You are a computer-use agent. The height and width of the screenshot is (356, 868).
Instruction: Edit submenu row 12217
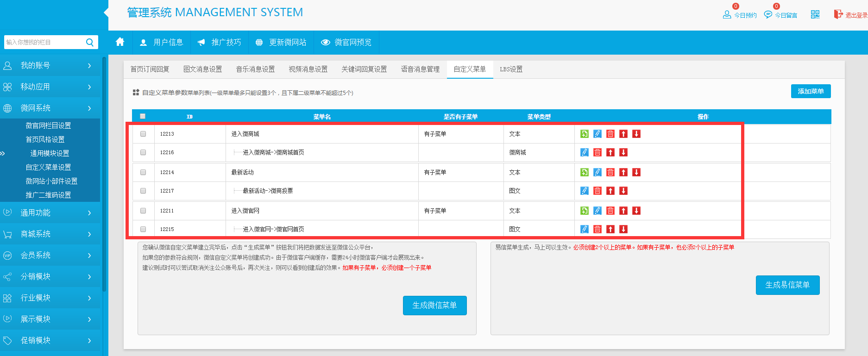point(585,191)
